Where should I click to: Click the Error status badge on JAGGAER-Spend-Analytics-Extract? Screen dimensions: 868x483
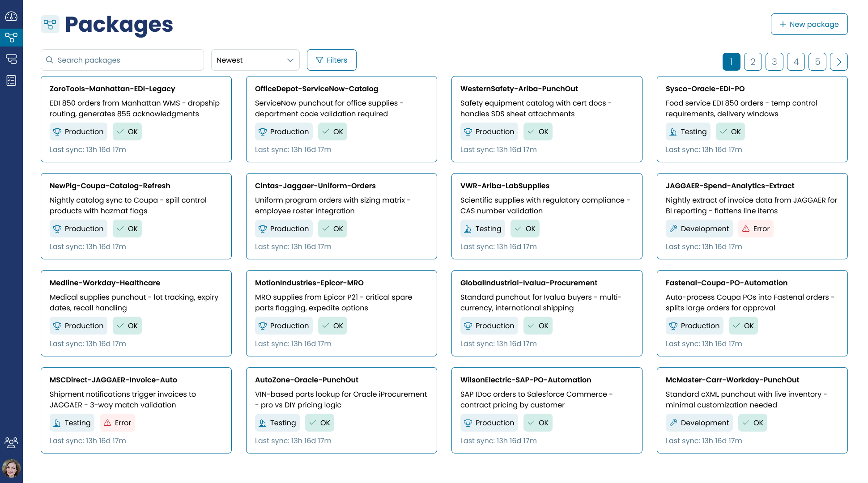(x=755, y=229)
